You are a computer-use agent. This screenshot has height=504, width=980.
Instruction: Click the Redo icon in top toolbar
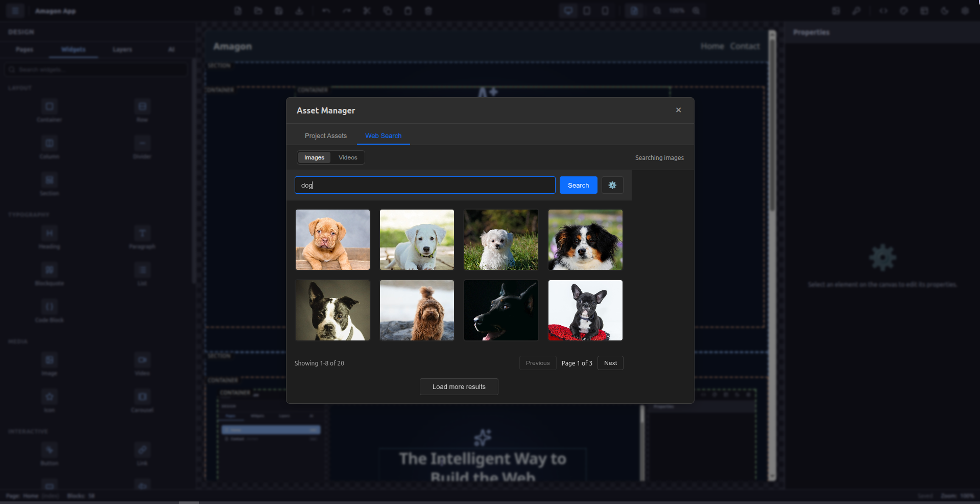pos(347,11)
